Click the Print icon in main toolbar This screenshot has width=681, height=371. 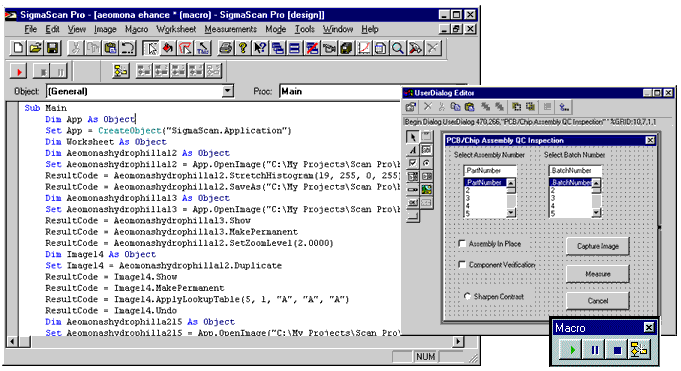coord(225,48)
